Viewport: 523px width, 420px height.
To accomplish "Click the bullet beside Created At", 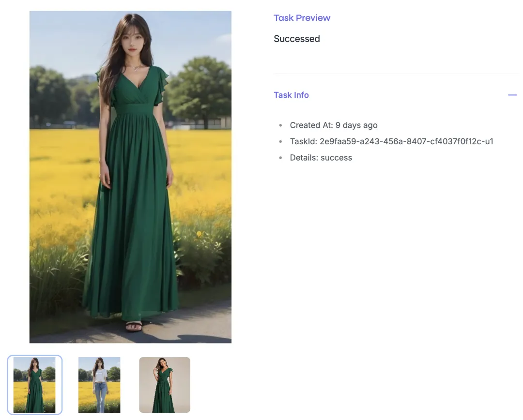I will 280,125.
